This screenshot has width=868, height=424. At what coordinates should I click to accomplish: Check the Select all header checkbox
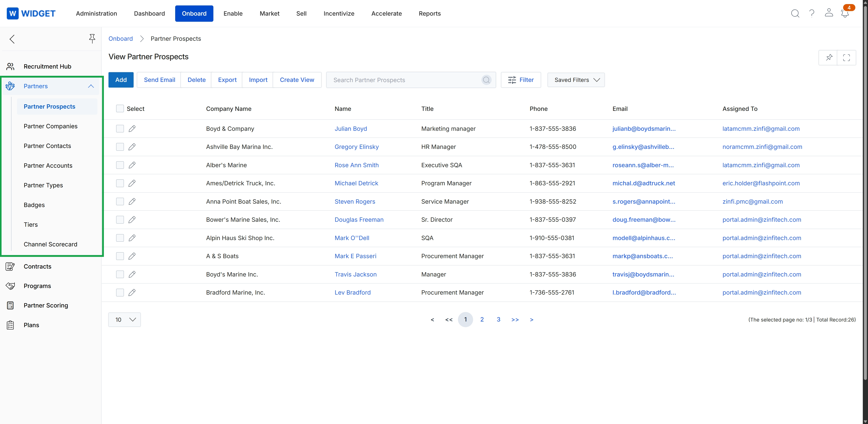click(x=120, y=109)
